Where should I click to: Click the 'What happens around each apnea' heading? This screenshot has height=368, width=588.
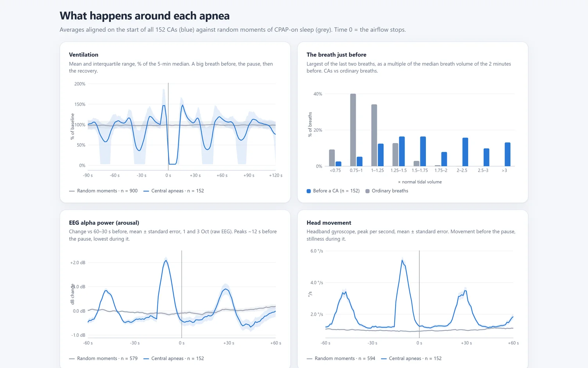144,16
